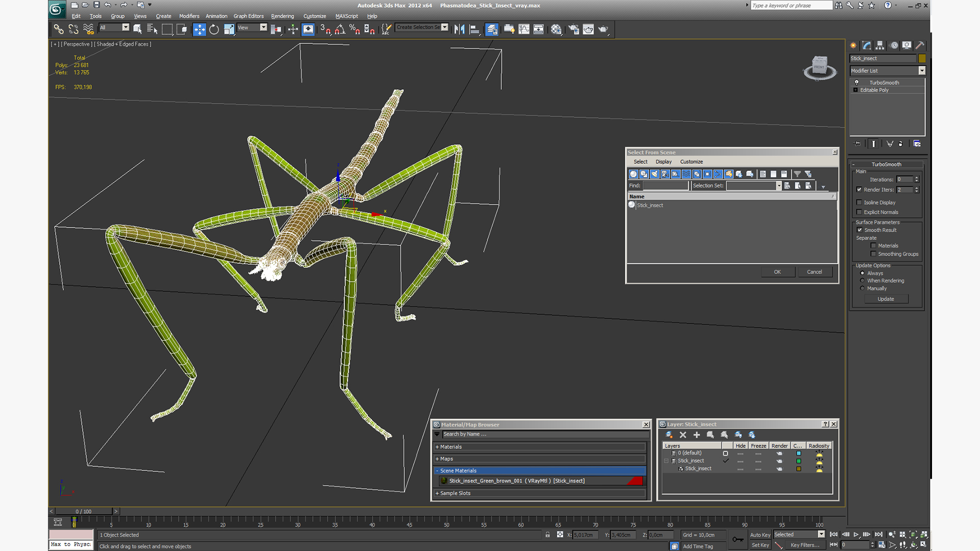Uncheck the Smooth Result checkbox

point(860,230)
